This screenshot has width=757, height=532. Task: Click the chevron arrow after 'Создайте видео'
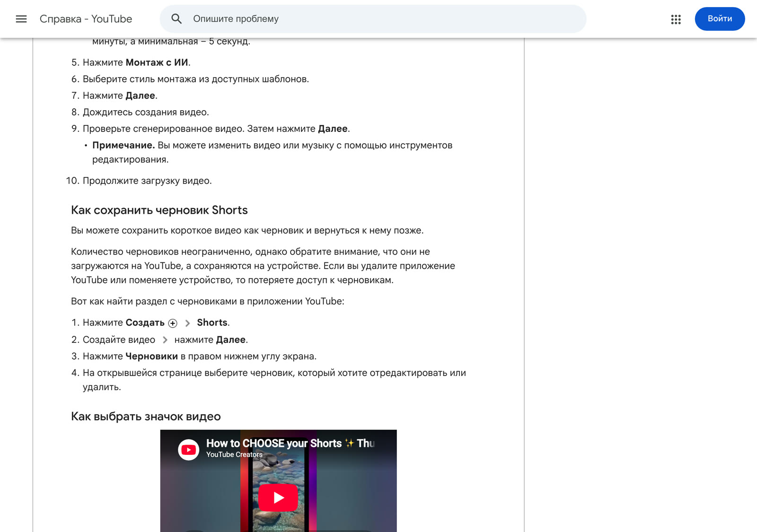pos(165,340)
